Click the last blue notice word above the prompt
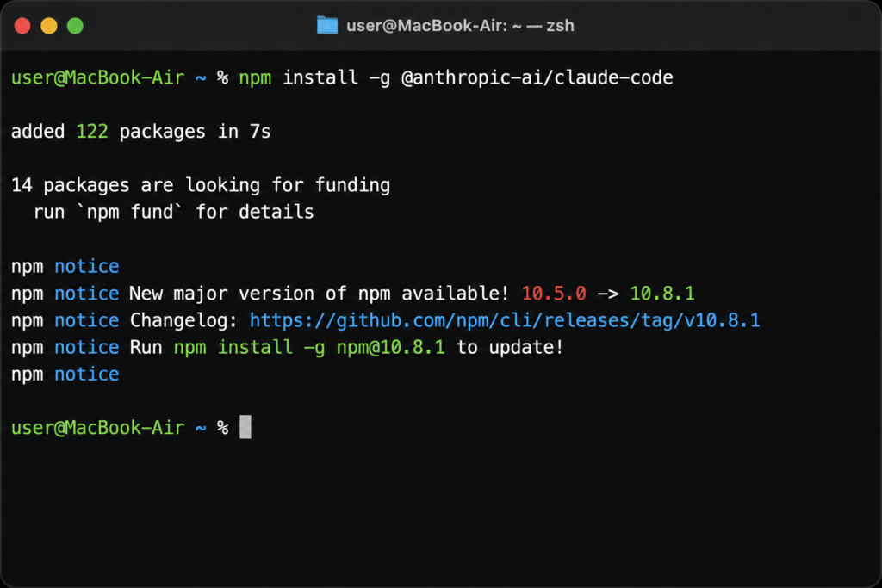This screenshot has width=882, height=588. [x=87, y=374]
